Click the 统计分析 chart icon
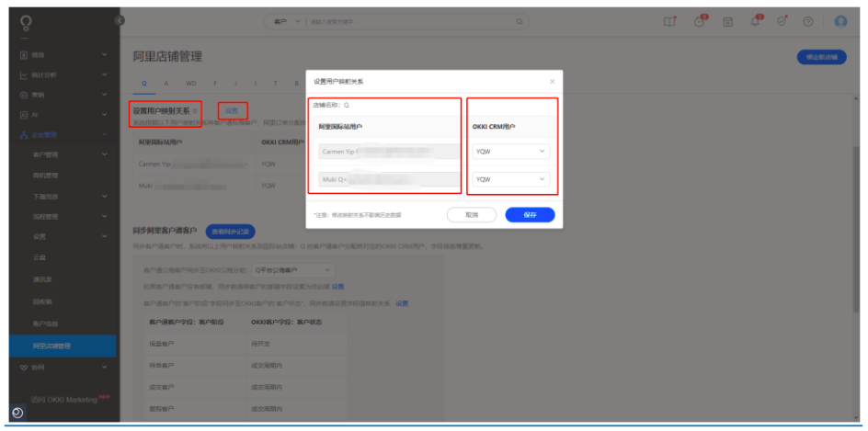Screen dimensions: 868x431 [x=24, y=74]
